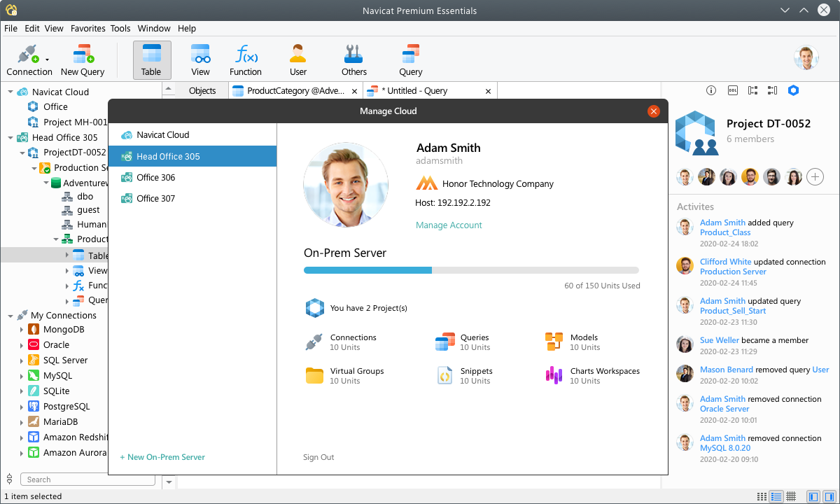
Task: Open the User toolbar icon
Action: (298, 55)
